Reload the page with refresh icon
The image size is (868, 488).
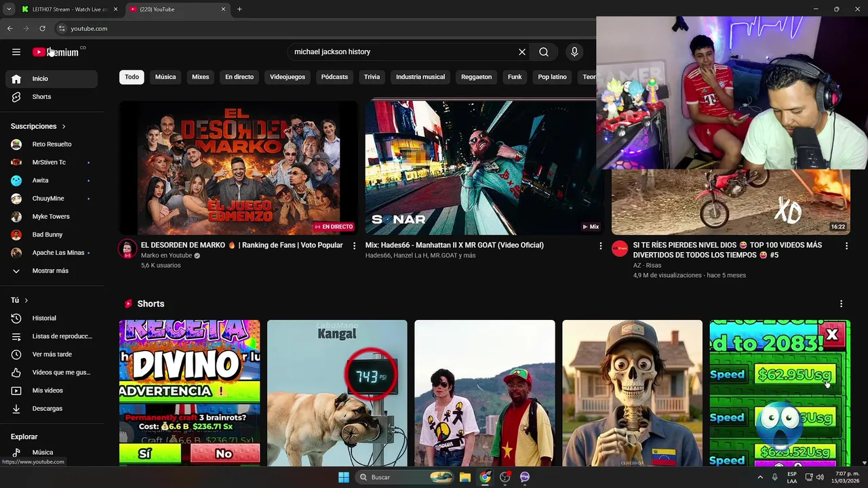coord(42,28)
